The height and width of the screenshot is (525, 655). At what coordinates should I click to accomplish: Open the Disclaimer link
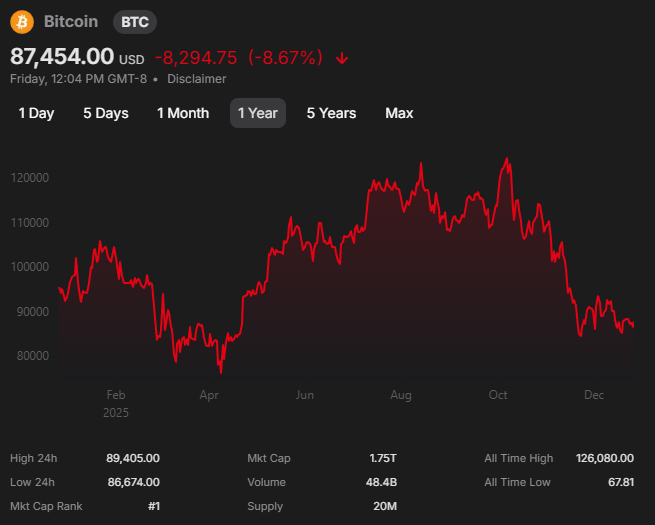[197, 79]
